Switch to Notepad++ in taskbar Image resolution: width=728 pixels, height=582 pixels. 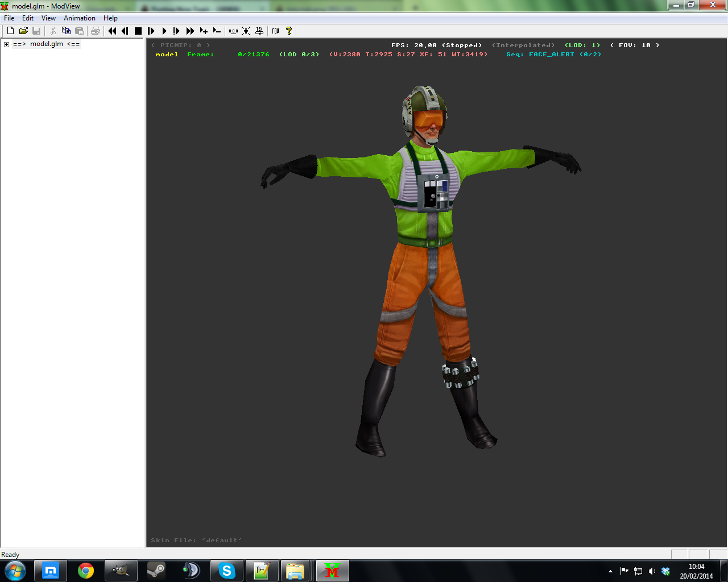[x=262, y=571]
